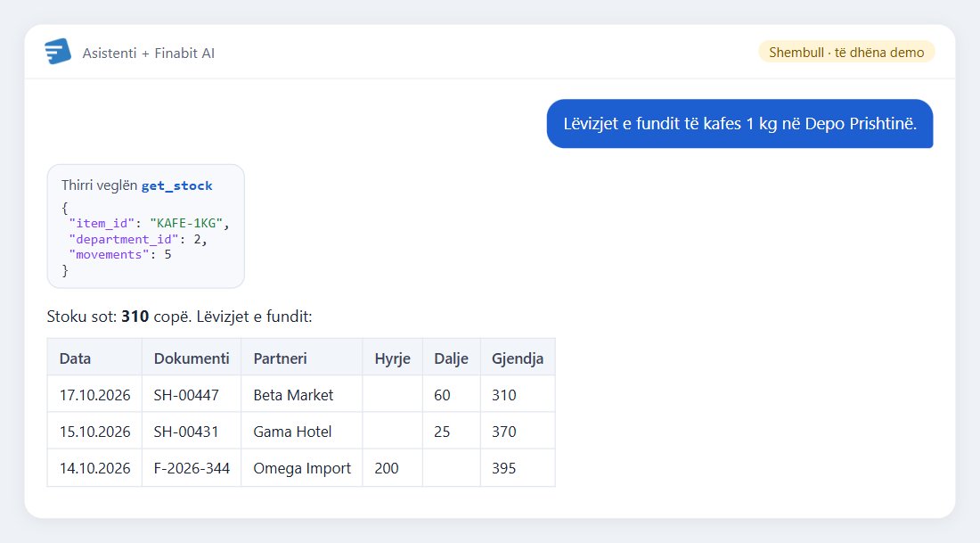Click the Partneri column header

click(x=301, y=358)
